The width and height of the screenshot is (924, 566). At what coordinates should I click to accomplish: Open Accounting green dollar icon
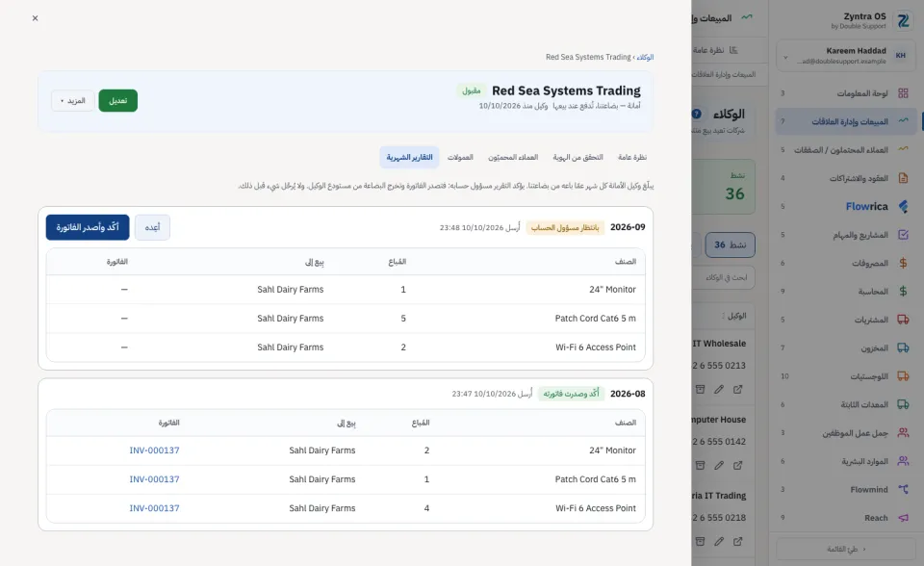click(x=903, y=292)
